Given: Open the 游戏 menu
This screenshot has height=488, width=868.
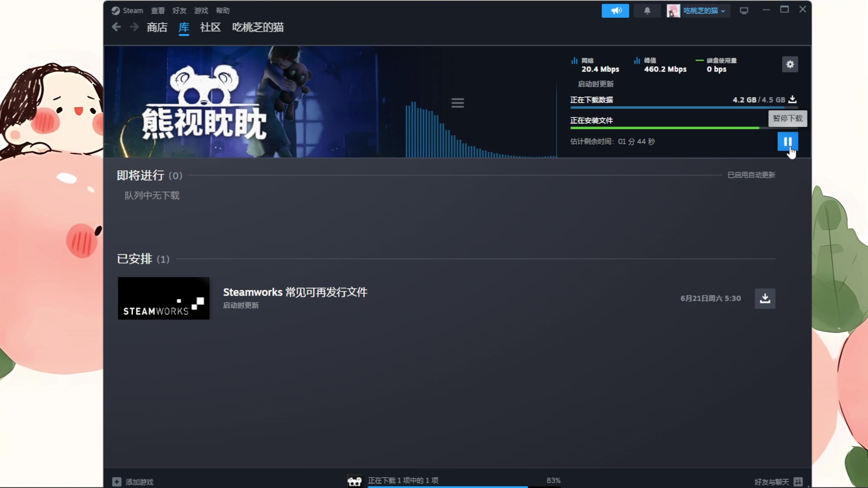Looking at the screenshot, I should coord(201,10).
